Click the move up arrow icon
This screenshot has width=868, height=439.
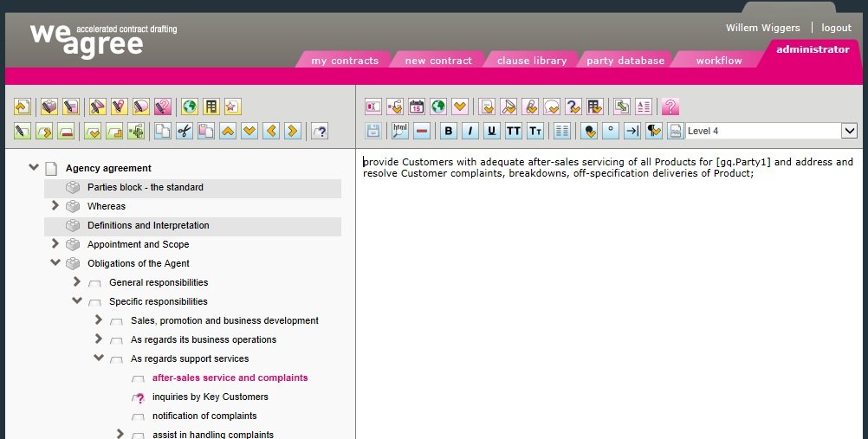click(x=228, y=132)
